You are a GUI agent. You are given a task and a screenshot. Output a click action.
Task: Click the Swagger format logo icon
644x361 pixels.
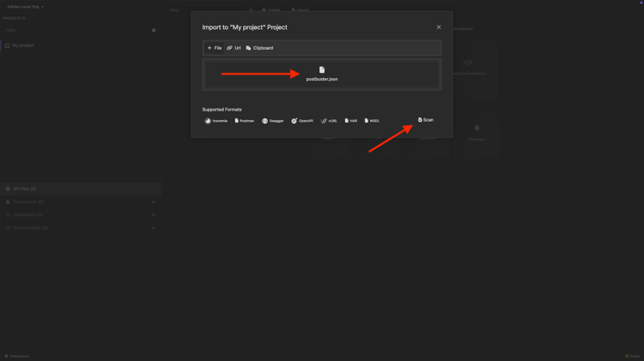pyautogui.click(x=265, y=121)
